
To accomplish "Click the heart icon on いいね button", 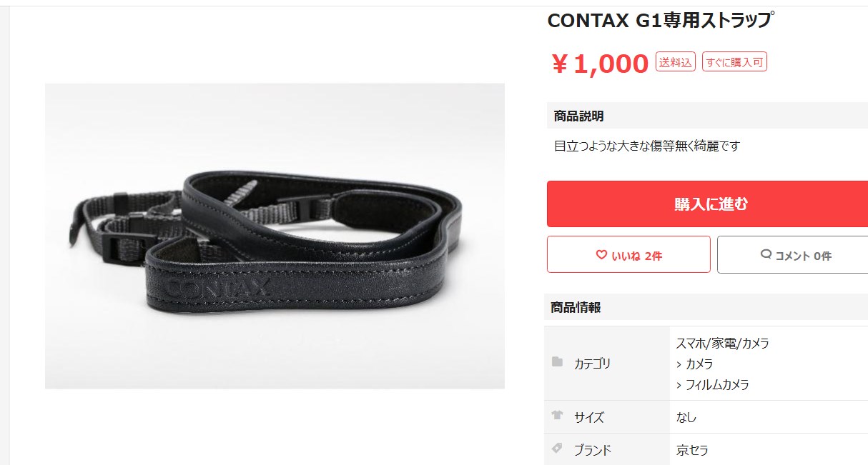I will (x=601, y=255).
